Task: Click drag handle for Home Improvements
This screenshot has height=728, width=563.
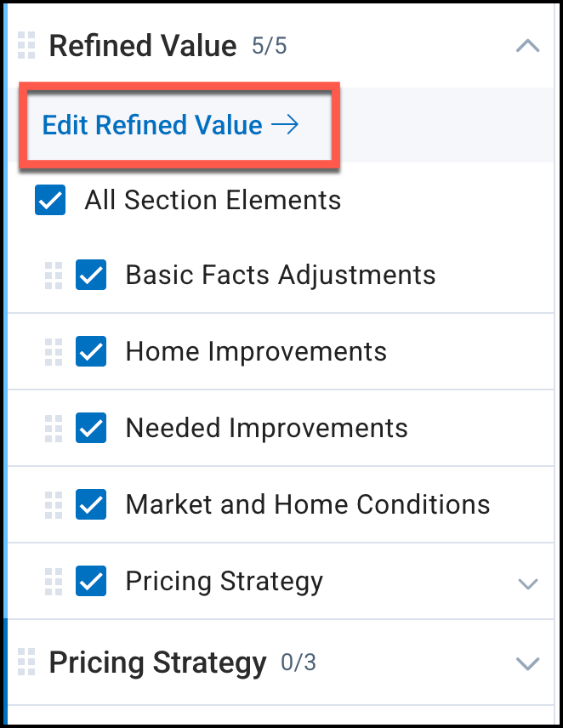Action: [54, 351]
